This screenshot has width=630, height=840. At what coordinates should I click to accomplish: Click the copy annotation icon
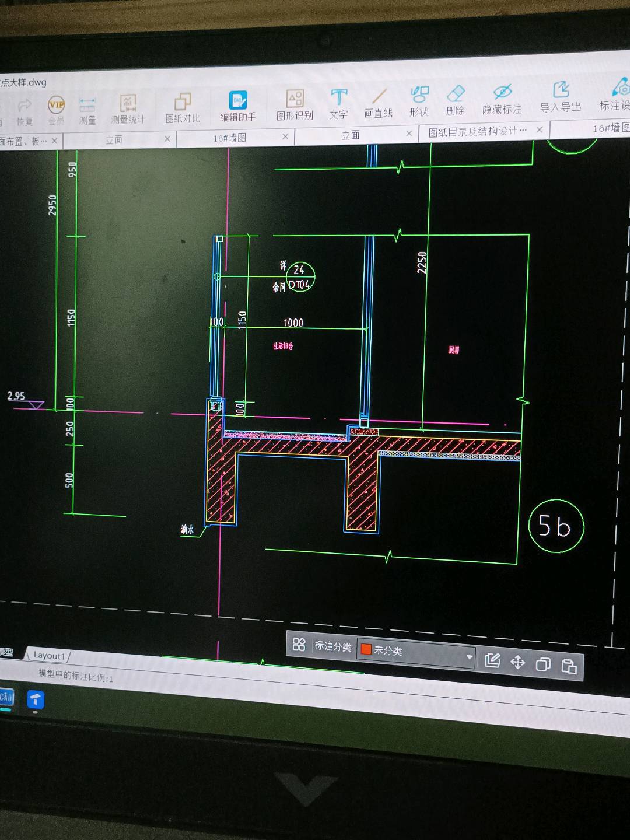tap(543, 664)
